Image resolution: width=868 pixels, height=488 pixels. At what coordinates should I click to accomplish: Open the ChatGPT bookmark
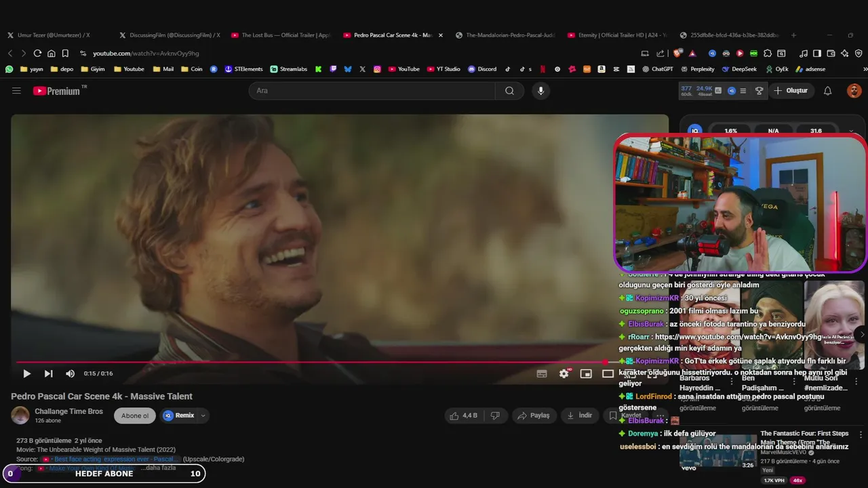coord(658,68)
